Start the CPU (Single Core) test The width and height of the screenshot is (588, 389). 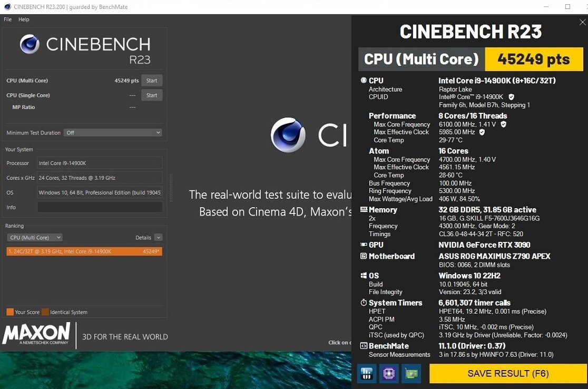[152, 95]
